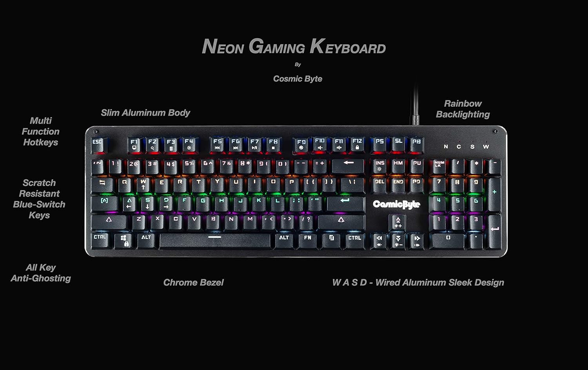Click the left Shift key
This screenshot has width=588, height=370.
pos(109,222)
